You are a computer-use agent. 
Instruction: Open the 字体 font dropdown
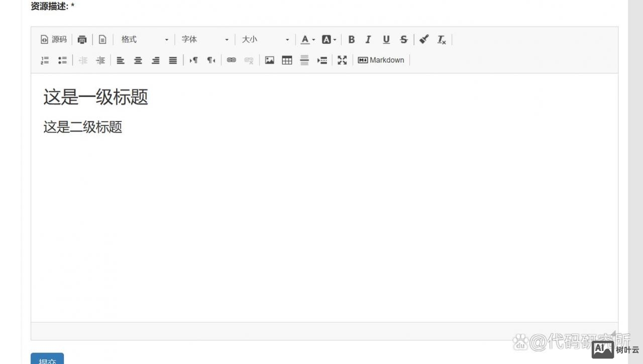coord(205,40)
